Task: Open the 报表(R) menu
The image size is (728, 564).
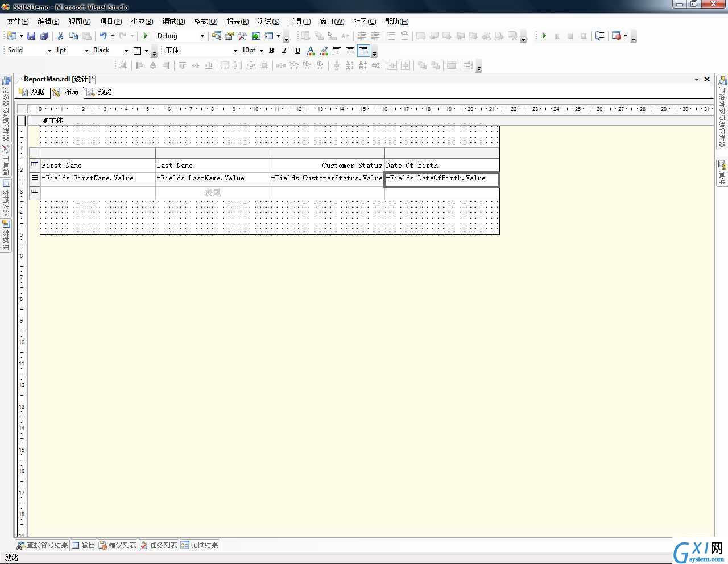Action: click(x=237, y=22)
